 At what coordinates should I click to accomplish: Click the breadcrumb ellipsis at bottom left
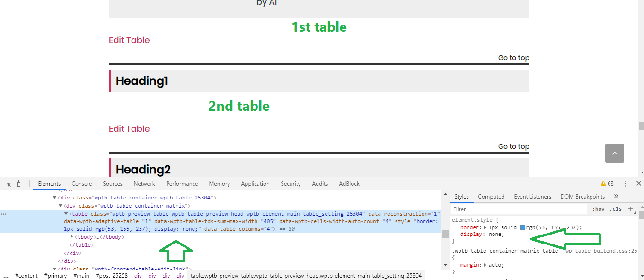(x=6, y=275)
